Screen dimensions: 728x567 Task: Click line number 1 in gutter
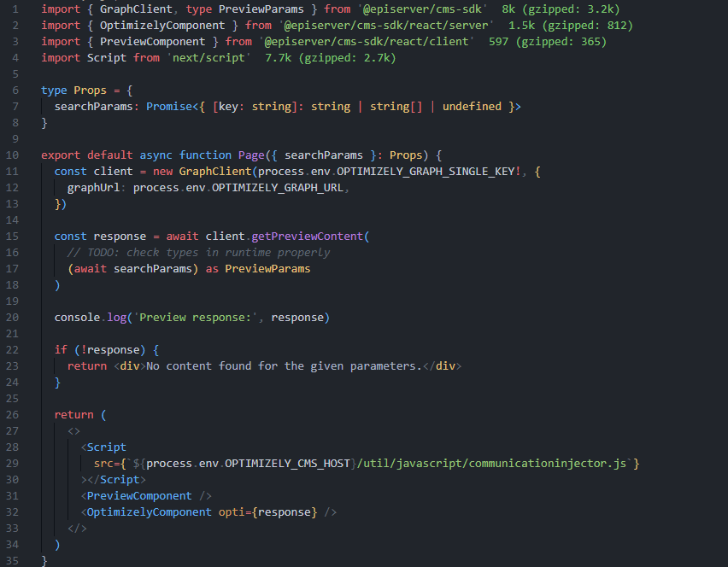(x=15, y=9)
